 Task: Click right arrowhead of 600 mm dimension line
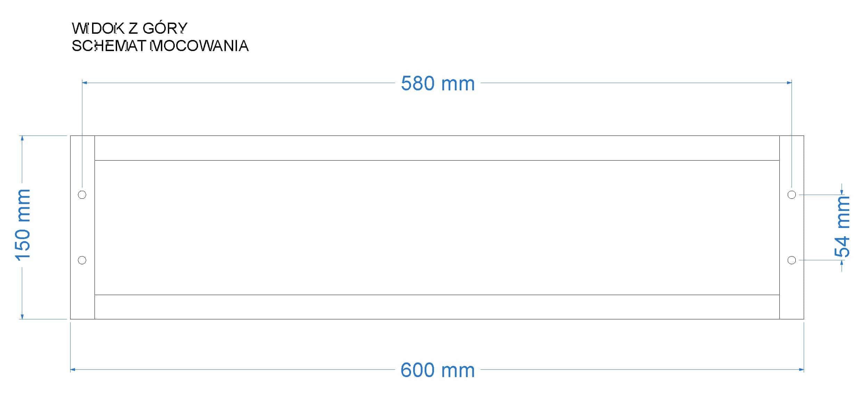click(x=801, y=369)
